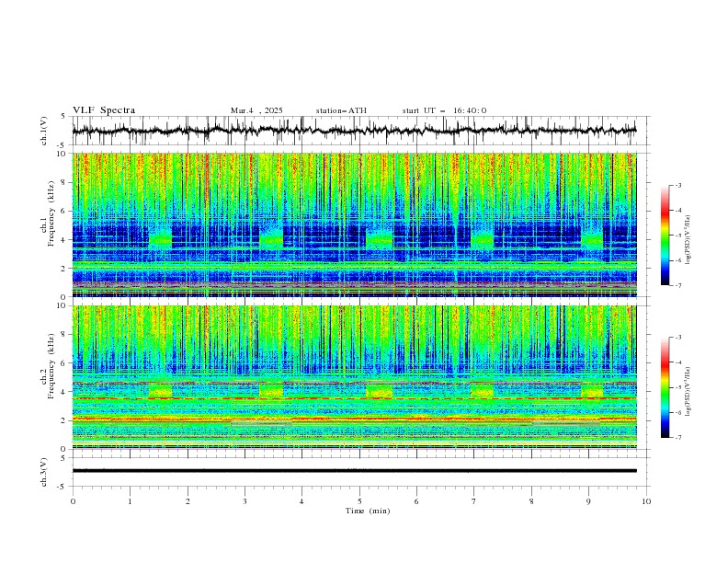Click the 8 kHz tick of ch.1 spectrogram
This screenshot has height=563, width=728.
coord(64,182)
